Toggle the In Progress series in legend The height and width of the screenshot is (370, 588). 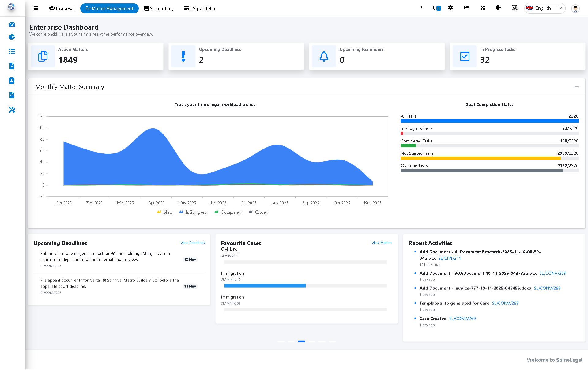(x=193, y=212)
